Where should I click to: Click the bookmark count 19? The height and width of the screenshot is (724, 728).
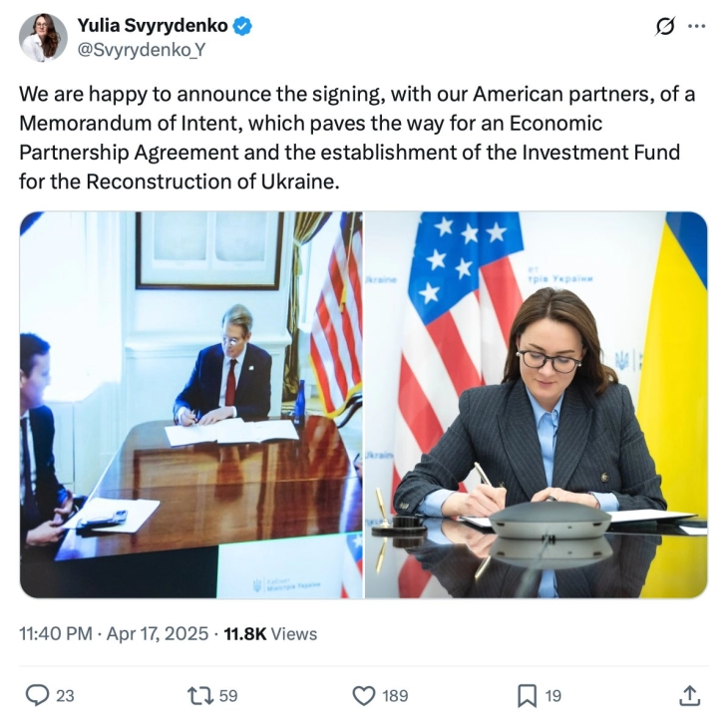click(x=553, y=696)
